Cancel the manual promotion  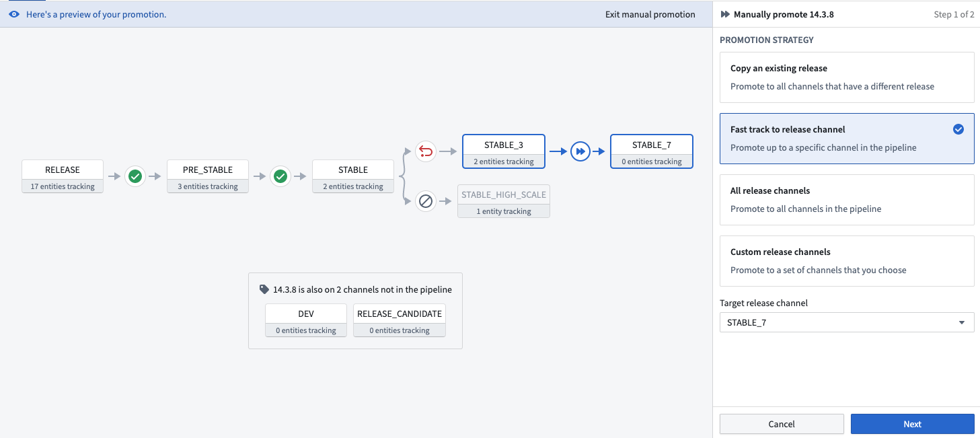point(782,424)
